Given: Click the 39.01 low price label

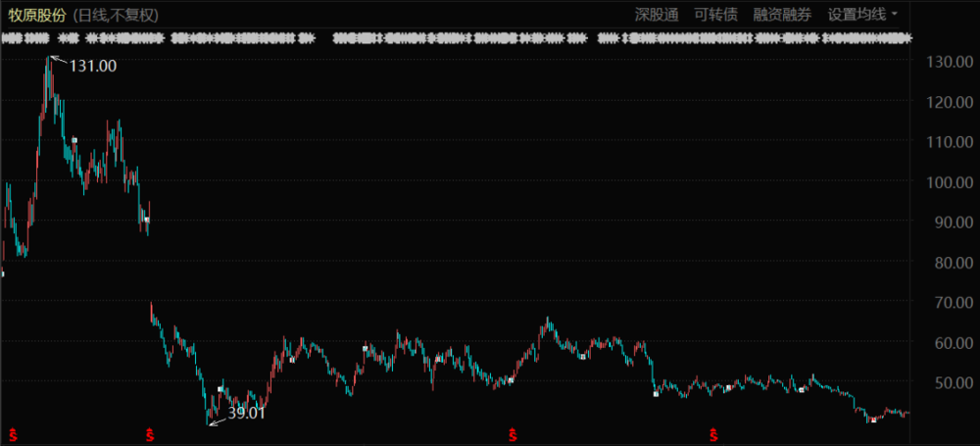Looking at the screenshot, I should [x=246, y=414].
